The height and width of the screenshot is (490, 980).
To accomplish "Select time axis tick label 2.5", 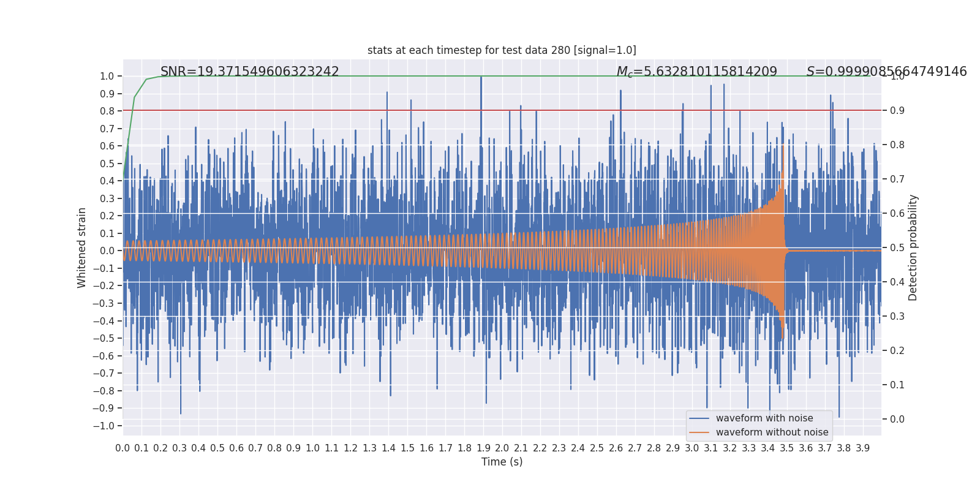I will 597,448.
